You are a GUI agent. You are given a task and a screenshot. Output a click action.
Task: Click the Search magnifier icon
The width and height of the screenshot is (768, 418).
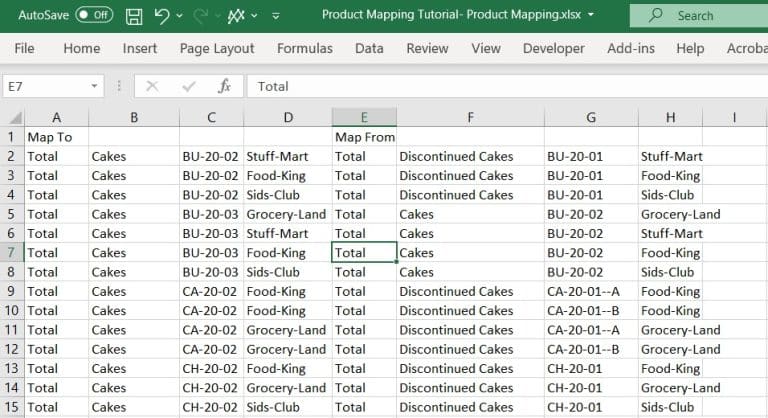click(x=655, y=15)
